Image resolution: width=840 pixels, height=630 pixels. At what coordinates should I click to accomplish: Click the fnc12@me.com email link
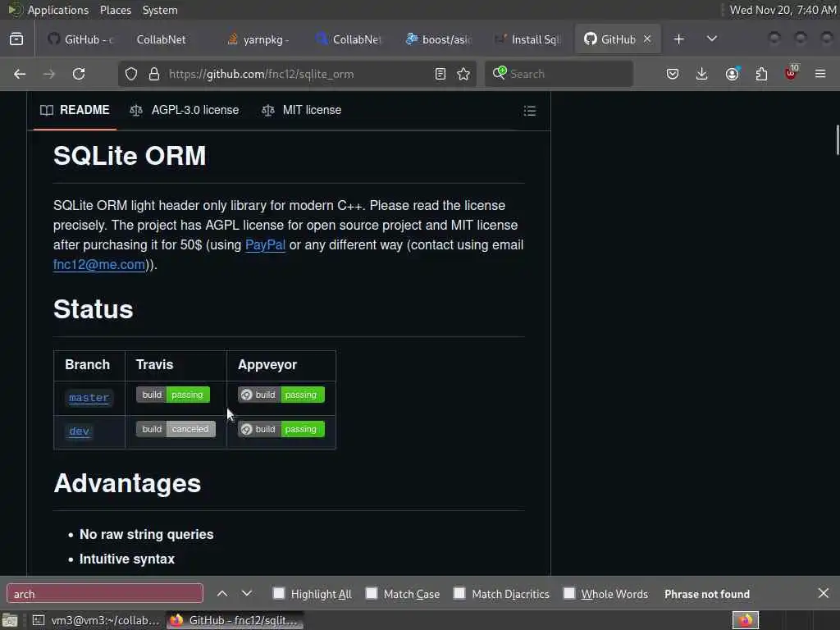[99, 265]
